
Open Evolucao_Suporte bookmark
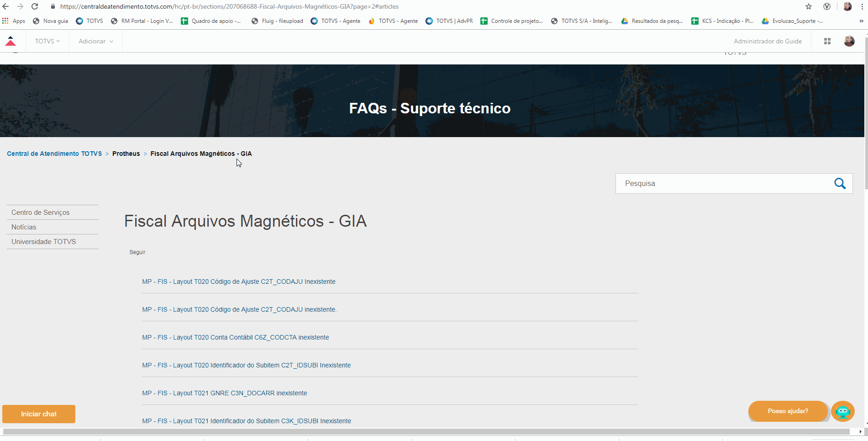click(793, 21)
